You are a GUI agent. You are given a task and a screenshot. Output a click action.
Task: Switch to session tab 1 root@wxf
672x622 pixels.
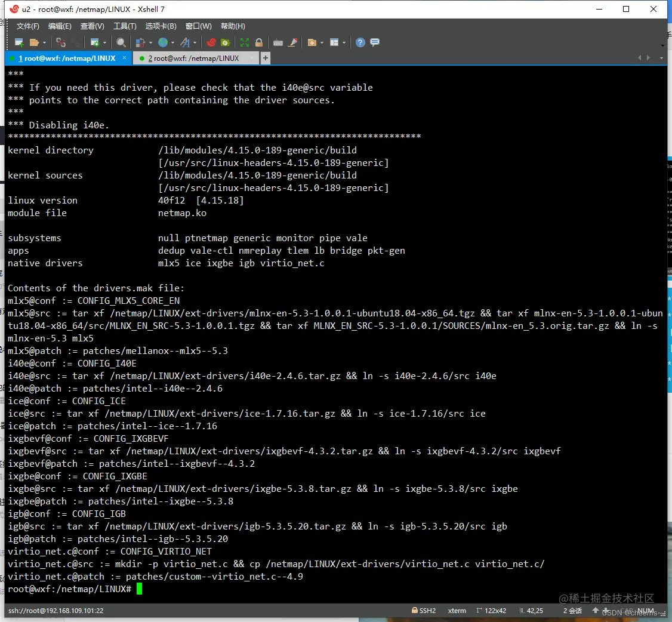coord(67,58)
